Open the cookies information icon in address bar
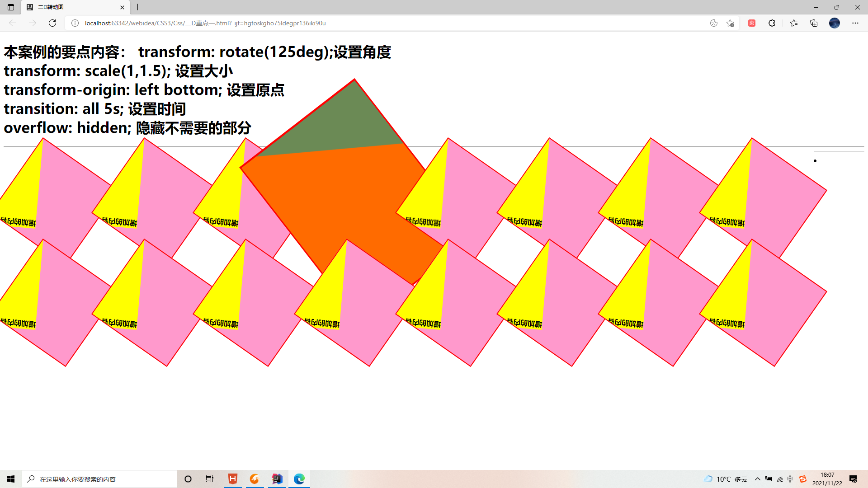Screen dimensions: 868x488 point(714,23)
